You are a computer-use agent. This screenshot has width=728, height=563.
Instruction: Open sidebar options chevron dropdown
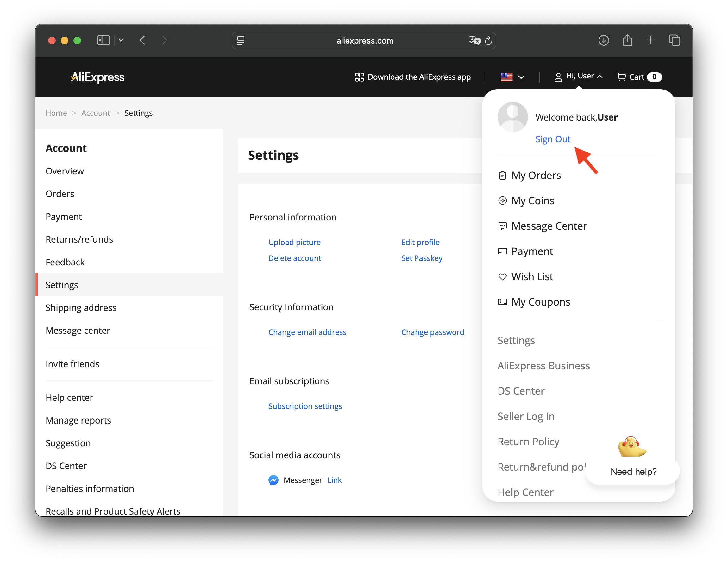click(121, 40)
